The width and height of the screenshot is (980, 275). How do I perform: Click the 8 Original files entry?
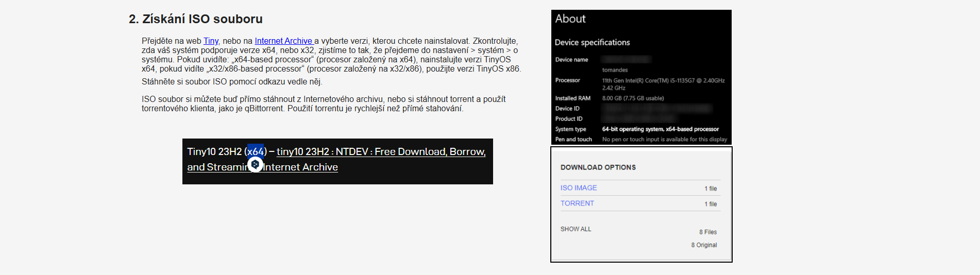point(704,245)
